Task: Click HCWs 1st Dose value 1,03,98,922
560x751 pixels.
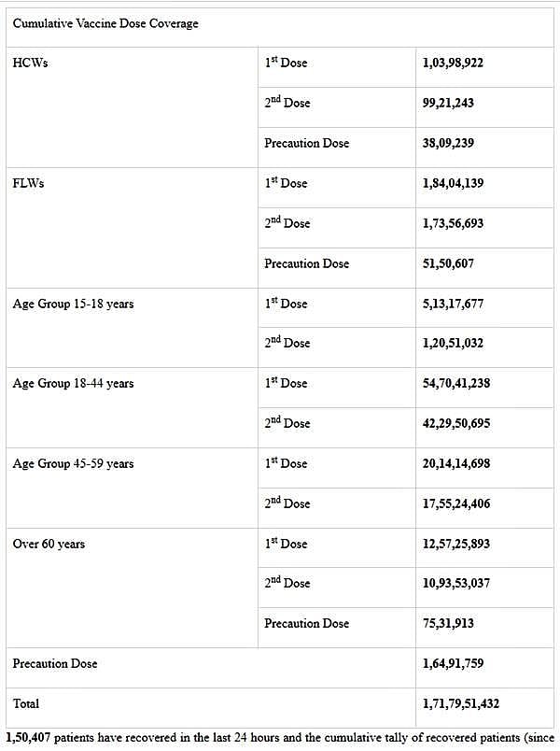Action: (453, 63)
